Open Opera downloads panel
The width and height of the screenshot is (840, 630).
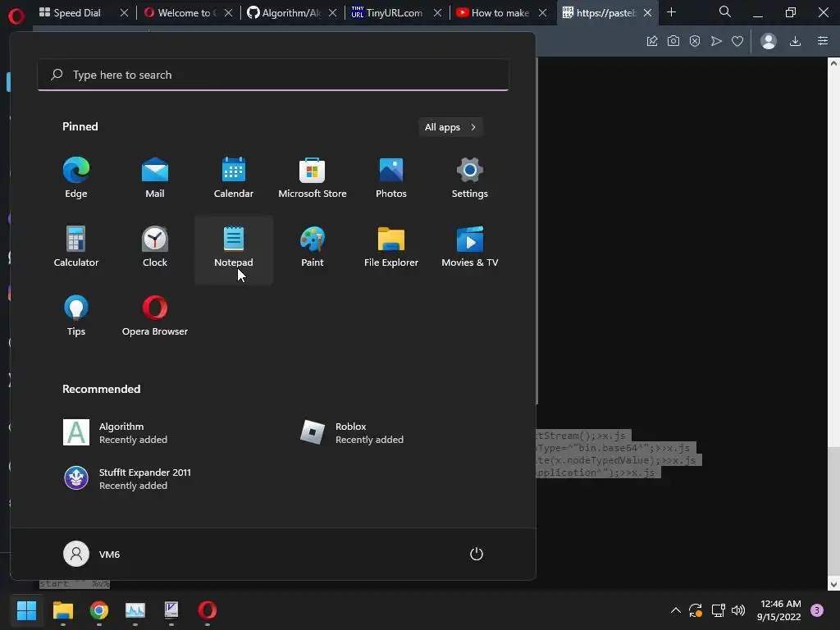tap(796, 41)
